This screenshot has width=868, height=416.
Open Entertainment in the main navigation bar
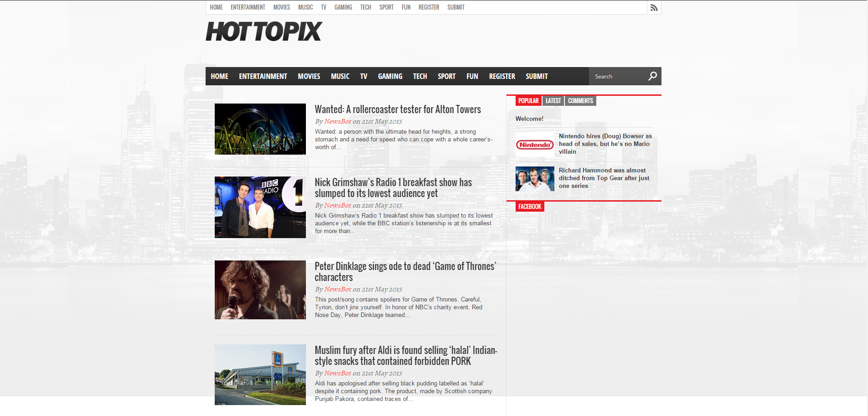(x=263, y=76)
